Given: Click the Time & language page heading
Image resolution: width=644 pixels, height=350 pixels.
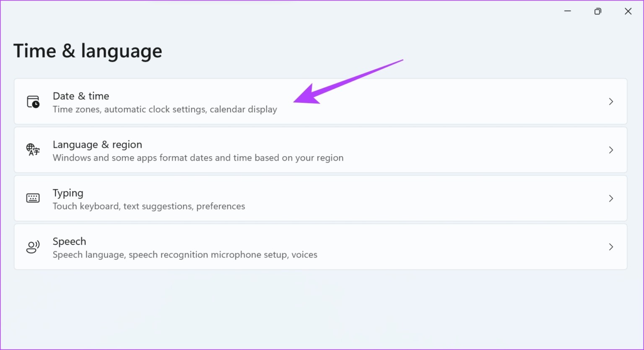Looking at the screenshot, I should (x=88, y=51).
